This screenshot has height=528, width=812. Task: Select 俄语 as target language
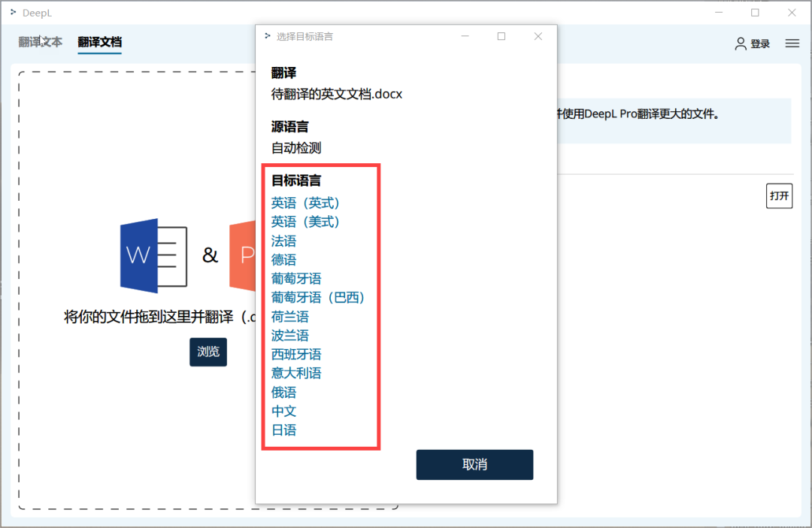point(283,393)
